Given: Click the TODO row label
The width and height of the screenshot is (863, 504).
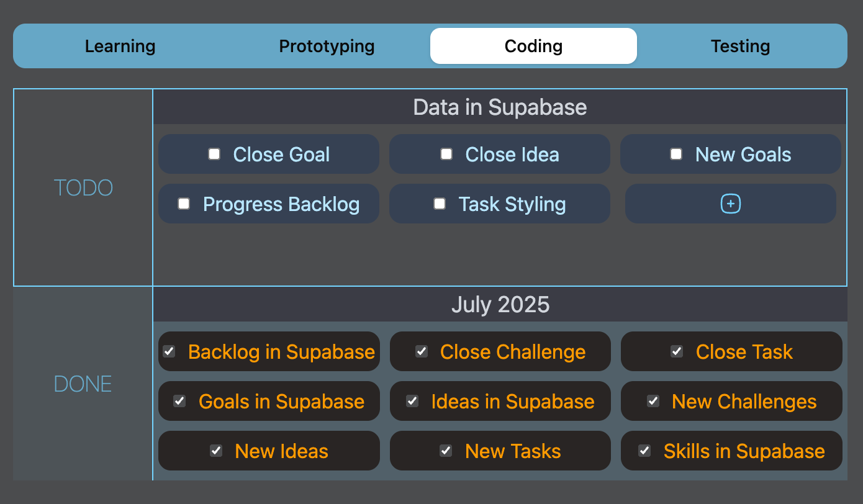Looking at the screenshot, I should [83, 187].
